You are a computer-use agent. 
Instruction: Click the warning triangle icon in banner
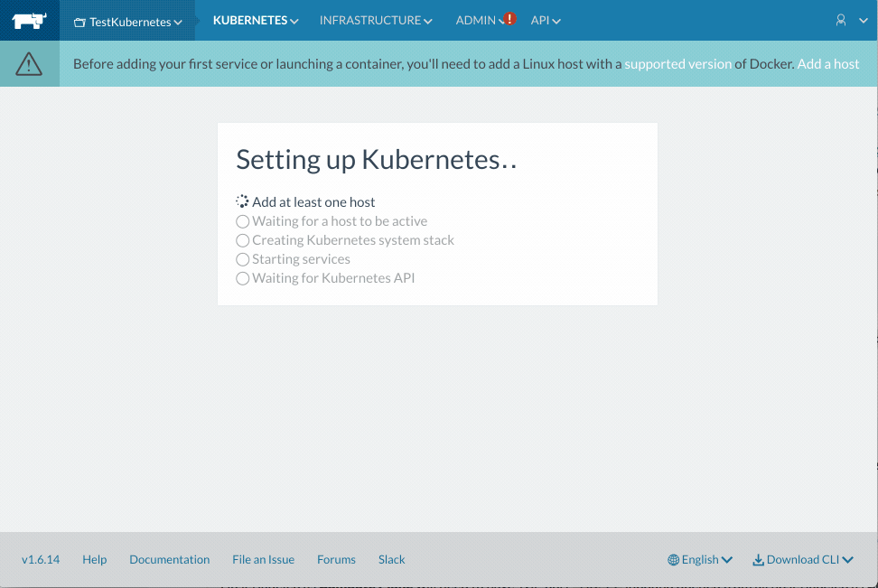29,64
